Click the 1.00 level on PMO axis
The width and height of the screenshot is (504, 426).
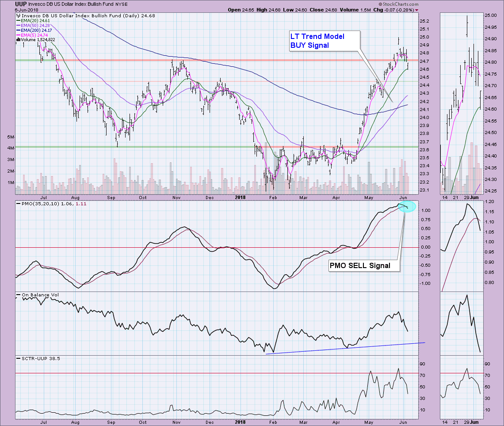[x=426, y=210]
